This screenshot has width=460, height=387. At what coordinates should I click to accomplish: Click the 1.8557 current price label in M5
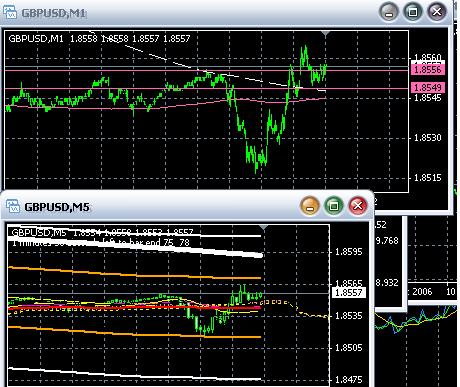coord(349,293)
